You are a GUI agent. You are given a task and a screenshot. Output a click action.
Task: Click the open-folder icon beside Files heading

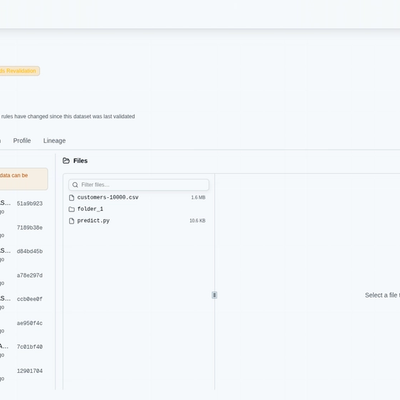66,161
